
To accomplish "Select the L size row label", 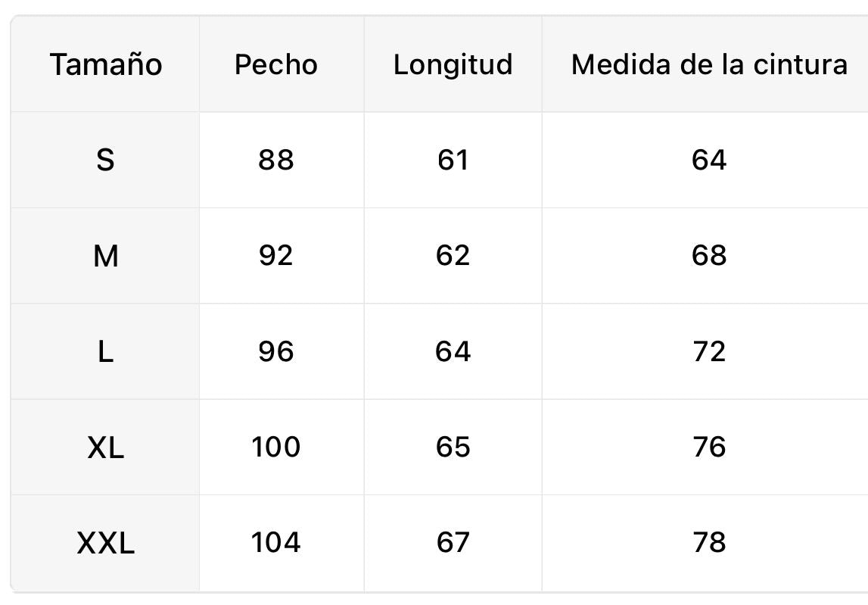I will (106, 352).
